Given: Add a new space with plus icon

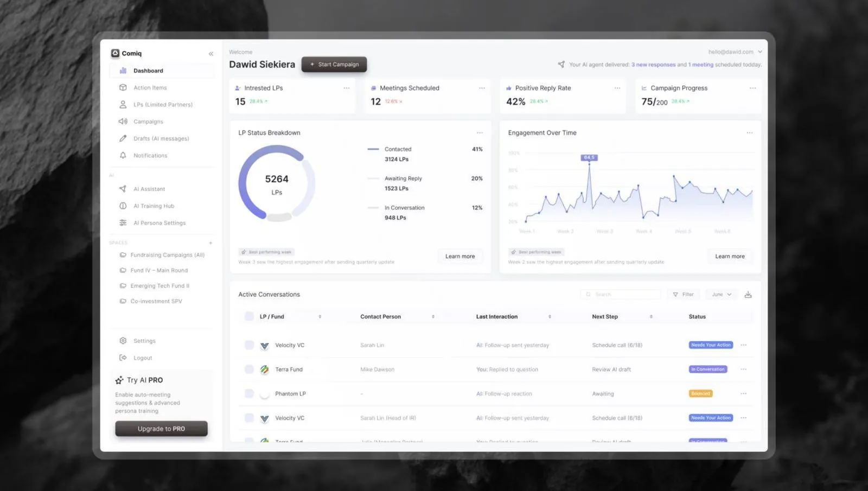Looking at the screenshot, I should (210, 243).
